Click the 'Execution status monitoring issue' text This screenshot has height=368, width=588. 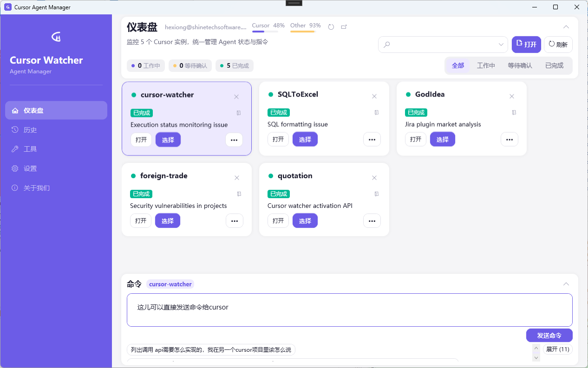(x=179, y=125)
